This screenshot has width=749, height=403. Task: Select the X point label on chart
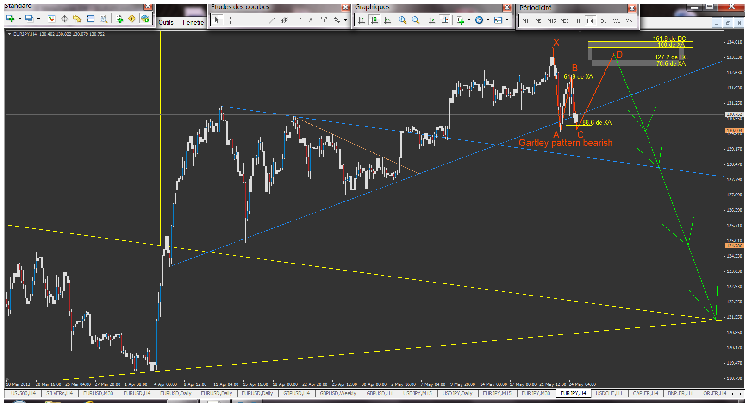click(556, 43)
